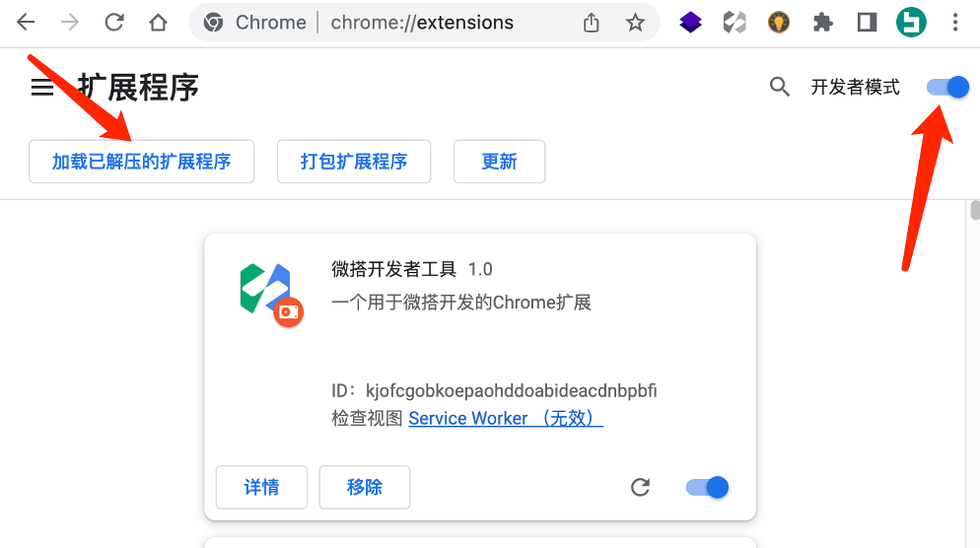Click the 扩展程序 page heading

tap(138, 87)
